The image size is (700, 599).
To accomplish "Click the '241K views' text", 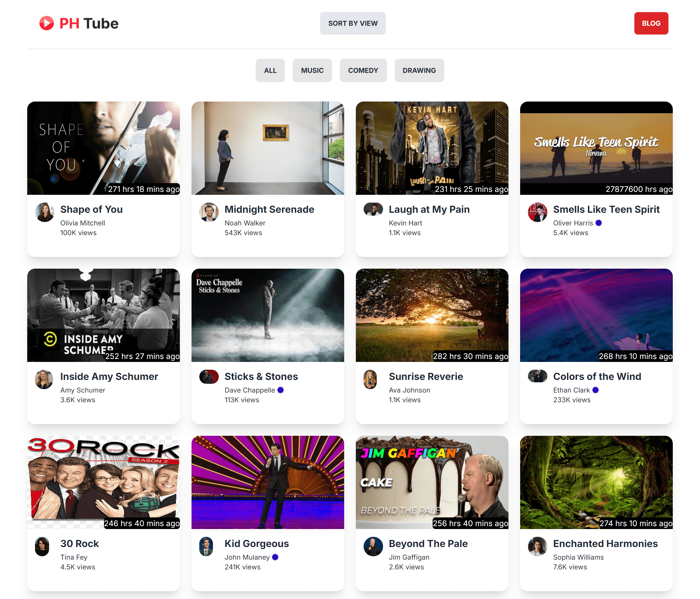I will pyautogui.click(x=242, y=567).
